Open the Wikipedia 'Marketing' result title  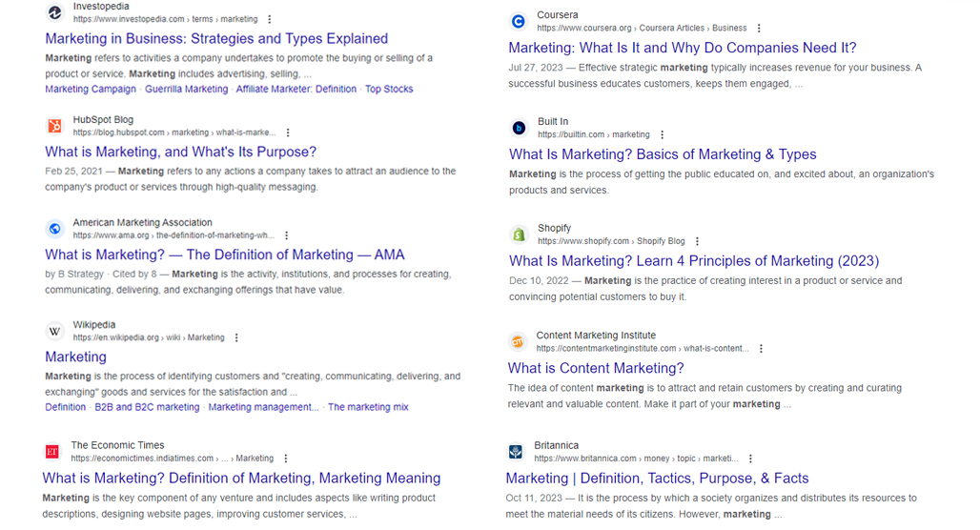75,357
